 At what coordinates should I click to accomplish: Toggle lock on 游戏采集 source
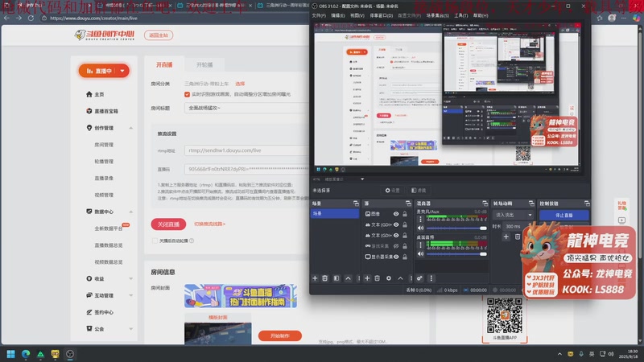point(405,246)
